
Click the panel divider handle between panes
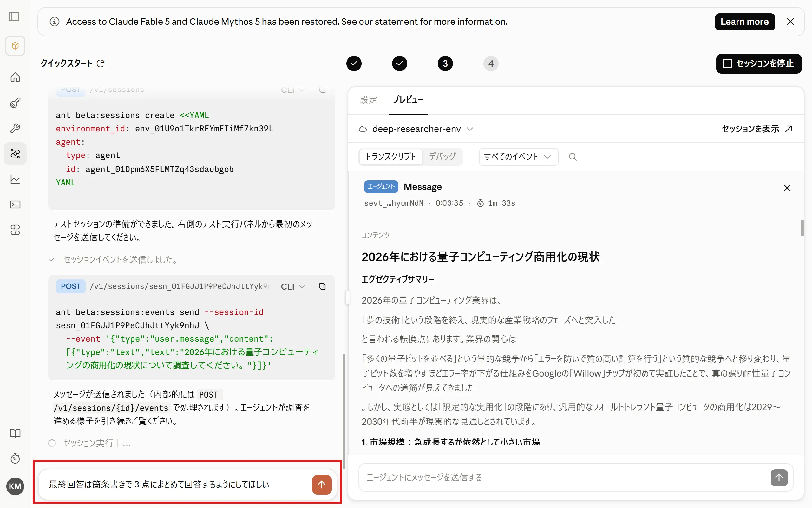[348, 297]
